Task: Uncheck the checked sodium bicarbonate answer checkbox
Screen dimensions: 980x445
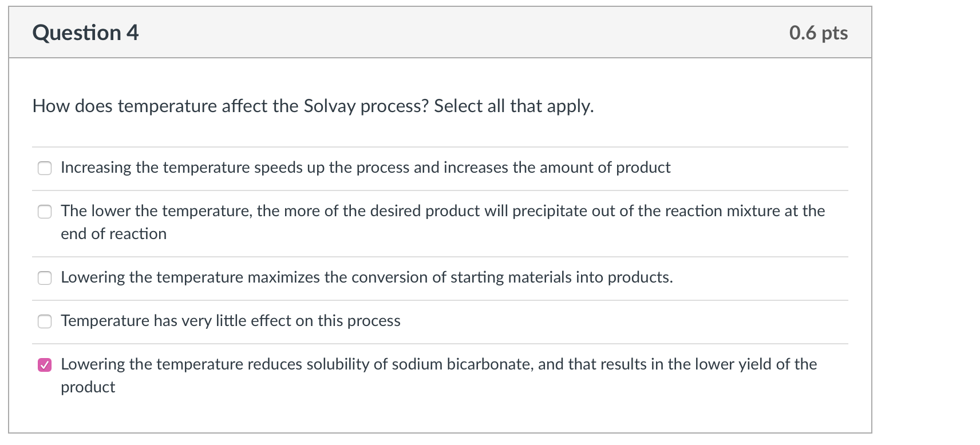Action: 45,365
